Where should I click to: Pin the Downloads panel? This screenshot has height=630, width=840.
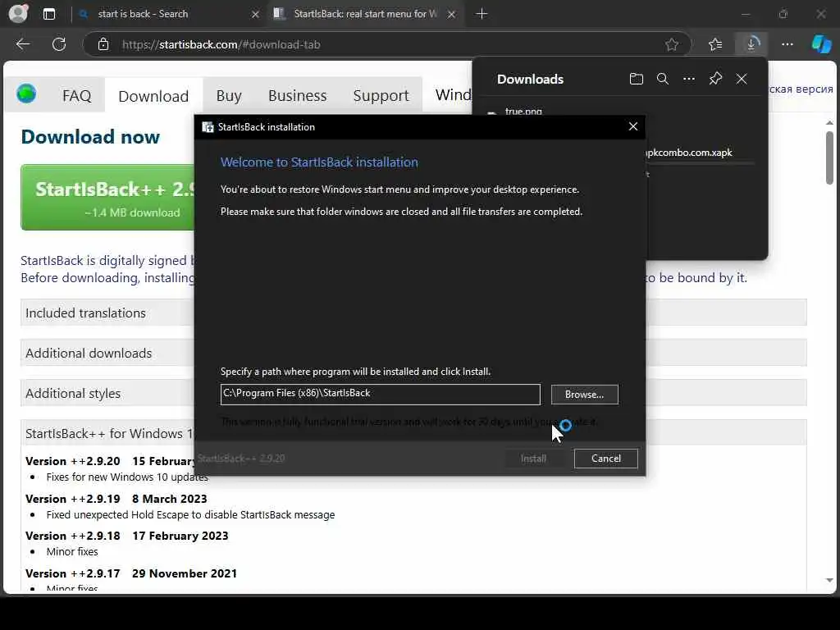pyautogui.click(x=715, y=80)
